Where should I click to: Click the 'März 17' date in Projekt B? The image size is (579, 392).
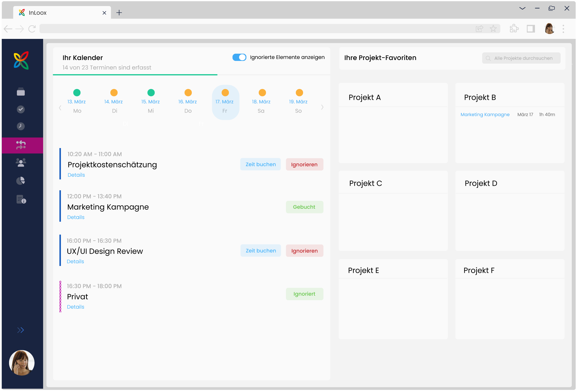point(525,115)
